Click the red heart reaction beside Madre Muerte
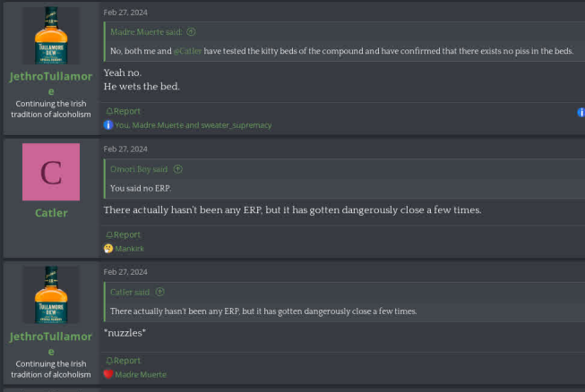 click(x=108, y=374)
